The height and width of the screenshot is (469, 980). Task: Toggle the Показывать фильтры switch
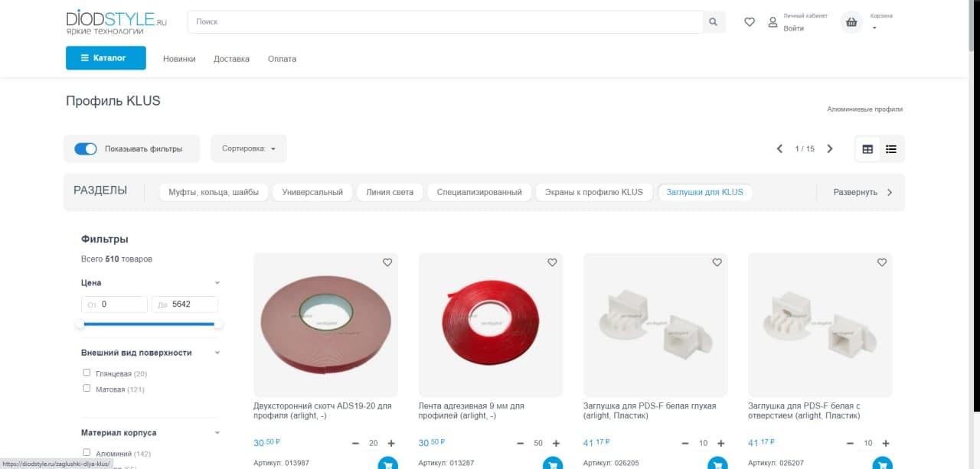pos(86,149)
